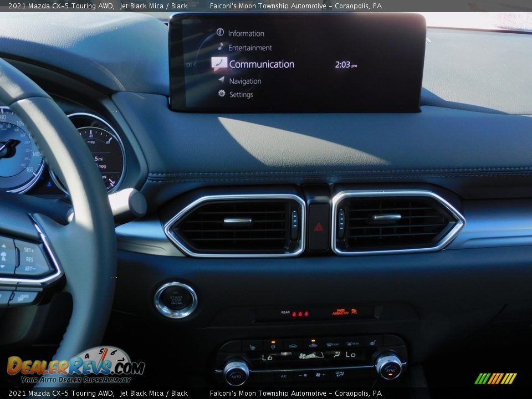This screenshot has height=399, width=532.
Task: Click the DealerRevs.com logo
Action: point(76,366)
